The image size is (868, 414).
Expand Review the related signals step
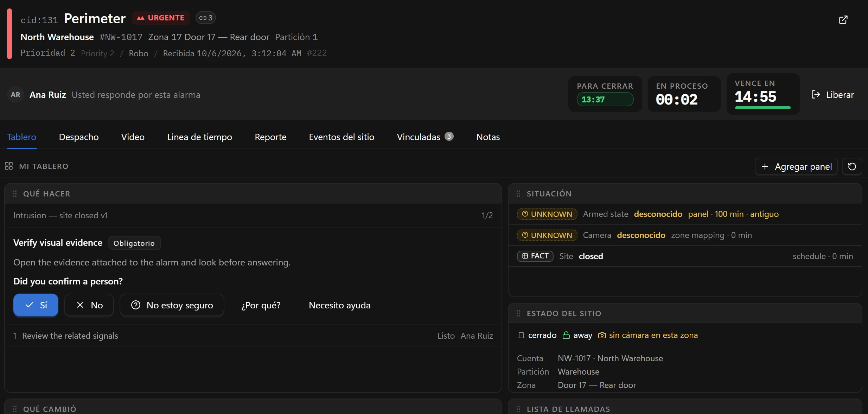[x=253, y=336]
